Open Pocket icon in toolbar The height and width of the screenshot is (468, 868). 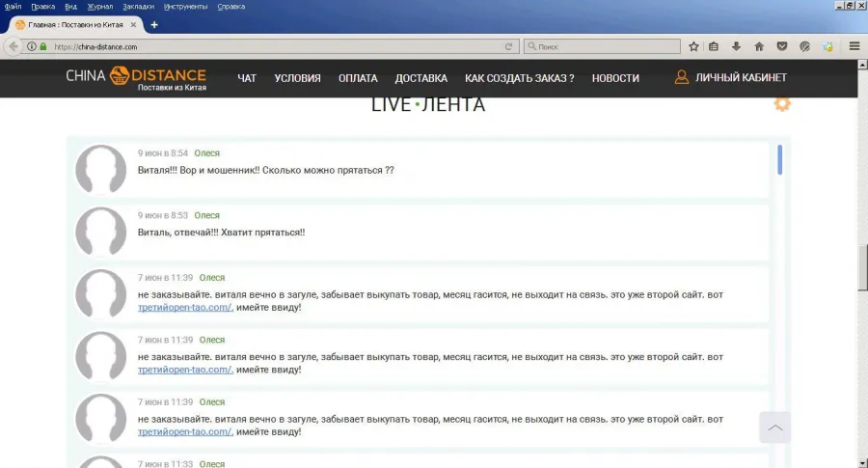click(781, 46)
